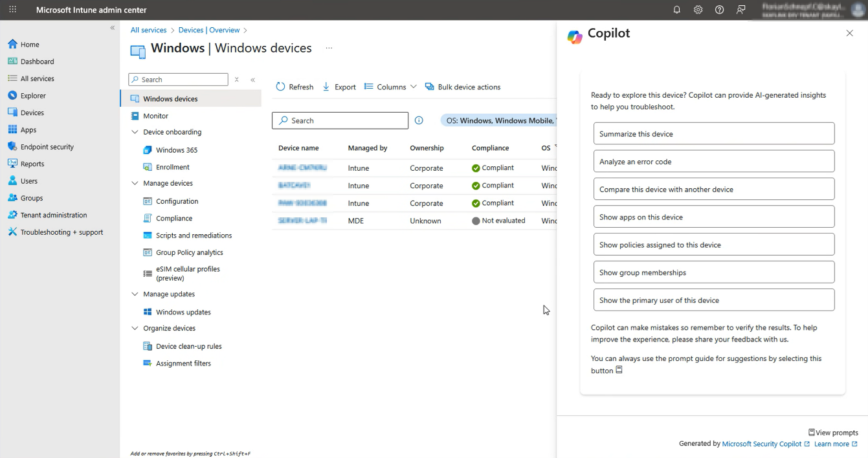Click the Reports icon in sidebar
The height and width of the screenshot is (458, 868).
point(12,164)
